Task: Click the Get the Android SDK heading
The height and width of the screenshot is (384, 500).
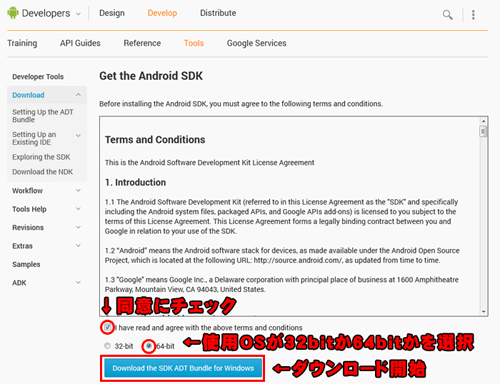Action: pyautogui.click(x=151, y=76)
